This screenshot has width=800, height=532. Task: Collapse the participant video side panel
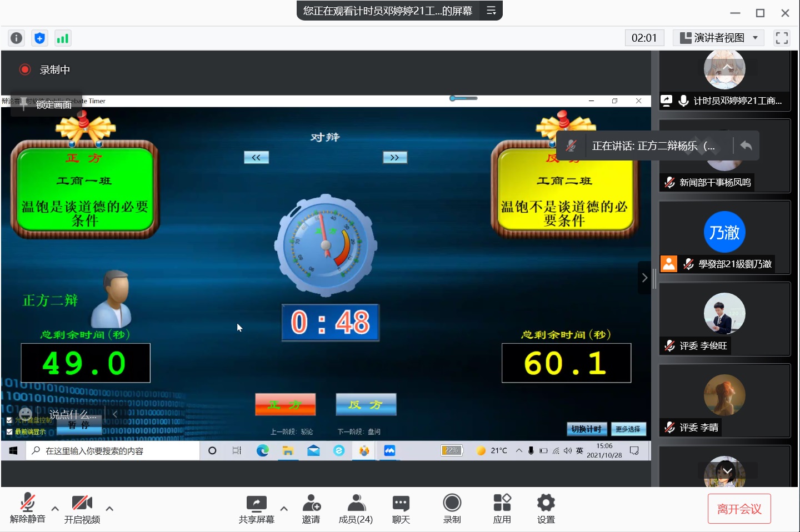coord(644,278)
